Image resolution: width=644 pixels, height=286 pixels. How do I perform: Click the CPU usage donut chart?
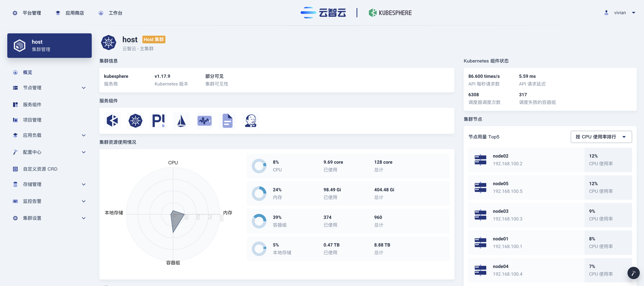[x=259, y=166]
